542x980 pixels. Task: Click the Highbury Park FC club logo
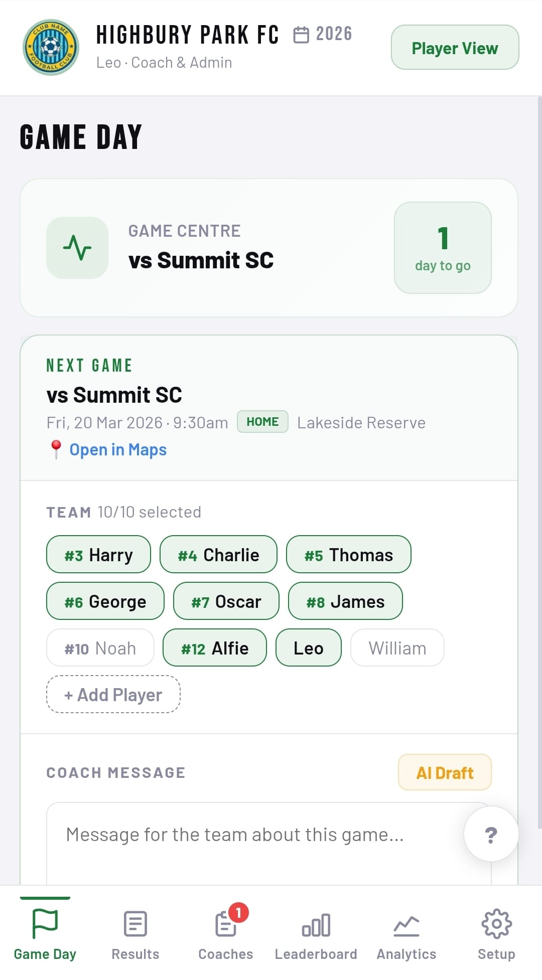pos(51,48)
